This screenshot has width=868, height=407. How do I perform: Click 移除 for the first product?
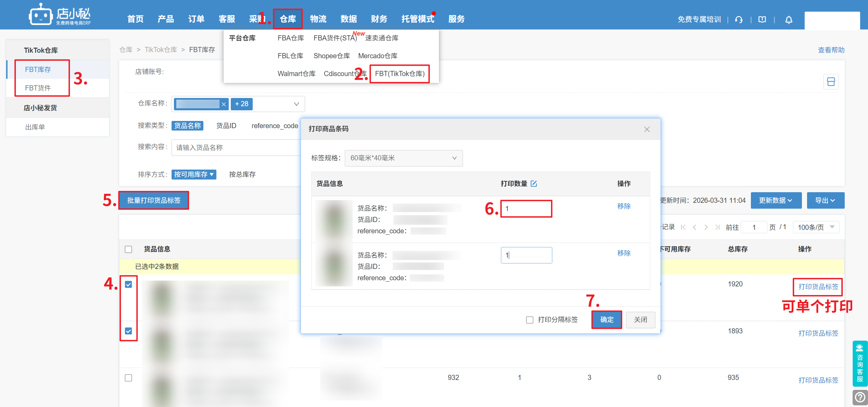pos(624,206)
